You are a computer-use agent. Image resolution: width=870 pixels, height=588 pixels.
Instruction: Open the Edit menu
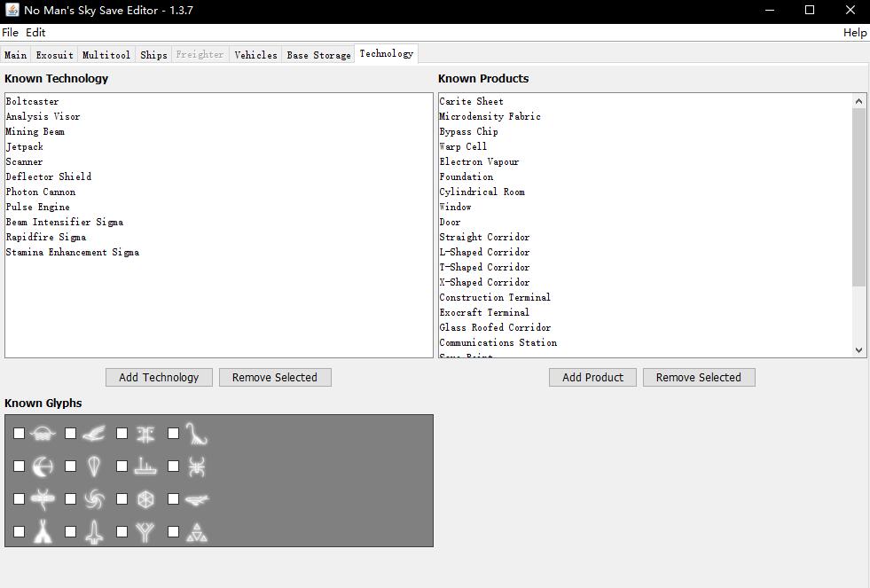35,32
